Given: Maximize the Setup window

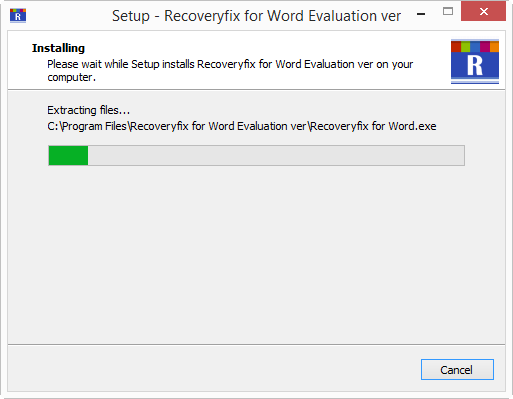Looking at the screenshot, I should tap(448, 12).
